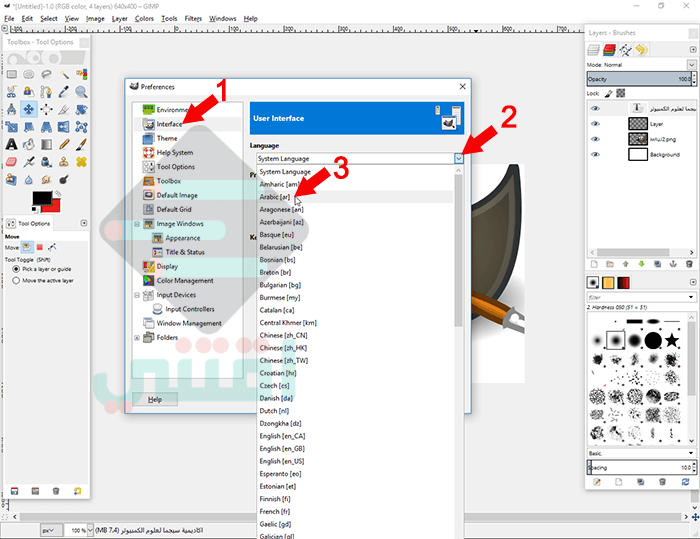Delete the layer with trash icon

point(689,264)
